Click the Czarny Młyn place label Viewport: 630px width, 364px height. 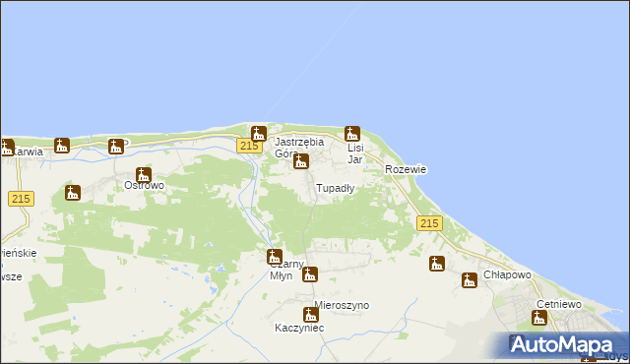(x=286, y=271)
